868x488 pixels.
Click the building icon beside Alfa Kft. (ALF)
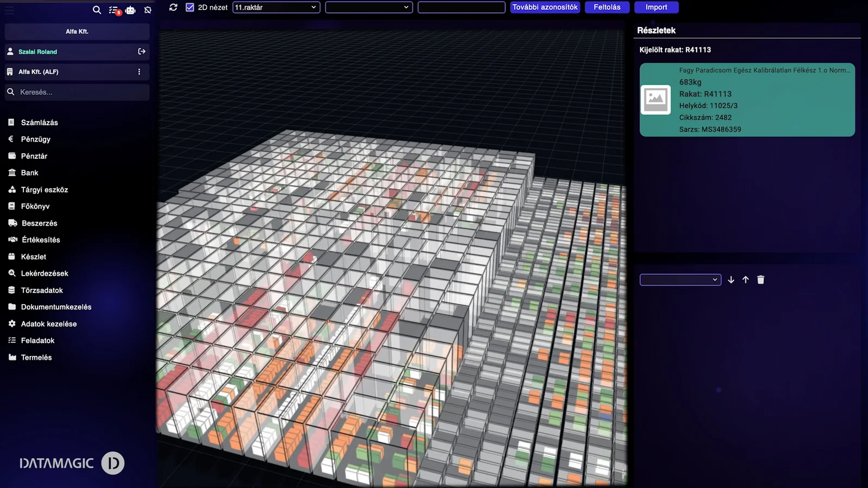pos(10,72)
